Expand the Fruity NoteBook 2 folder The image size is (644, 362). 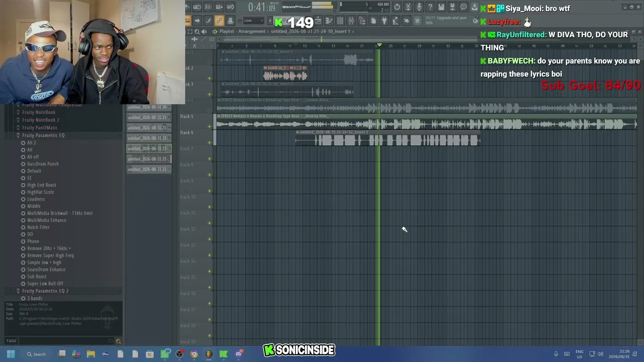coord(41,120)
